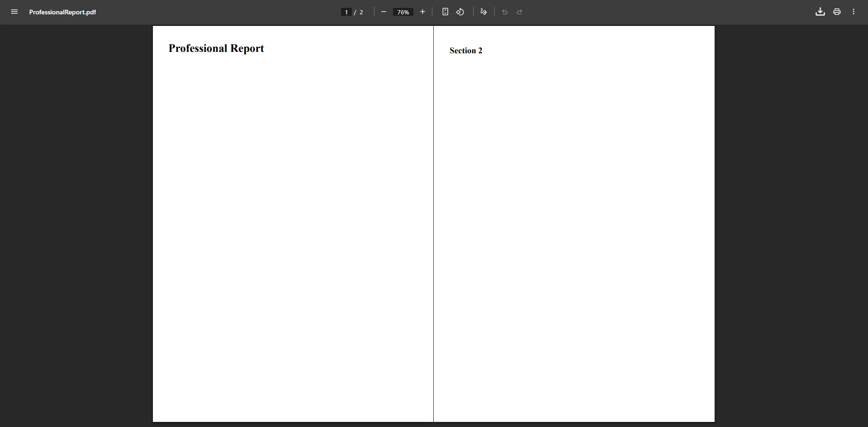Image resolution: width=868 pixels, height=427 pixels.
Task: Undo the last annotation change
Action: click(x=504, y=12)
